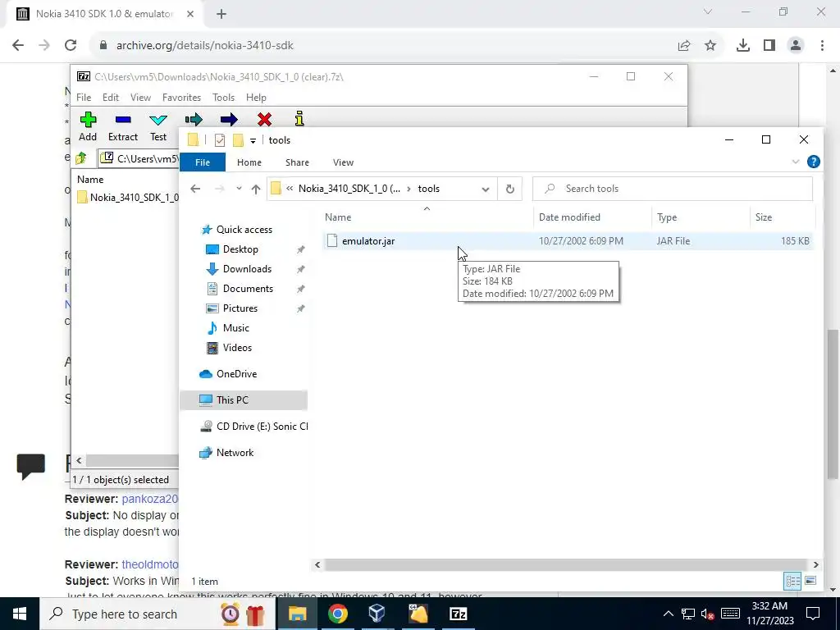Open the 7-Zip Favorites menu
The image size is (840, 630).
click(181, 98)
